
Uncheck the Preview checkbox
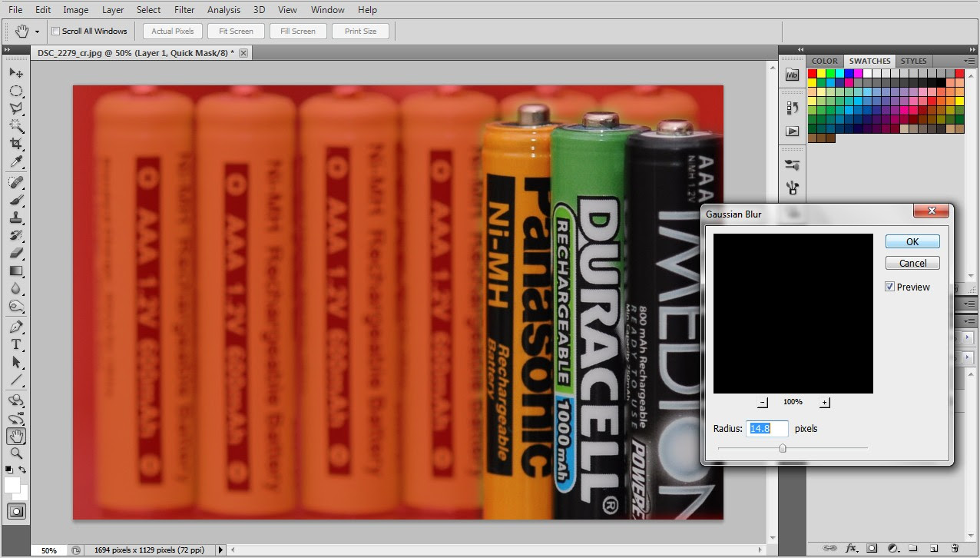pos(890,287)
